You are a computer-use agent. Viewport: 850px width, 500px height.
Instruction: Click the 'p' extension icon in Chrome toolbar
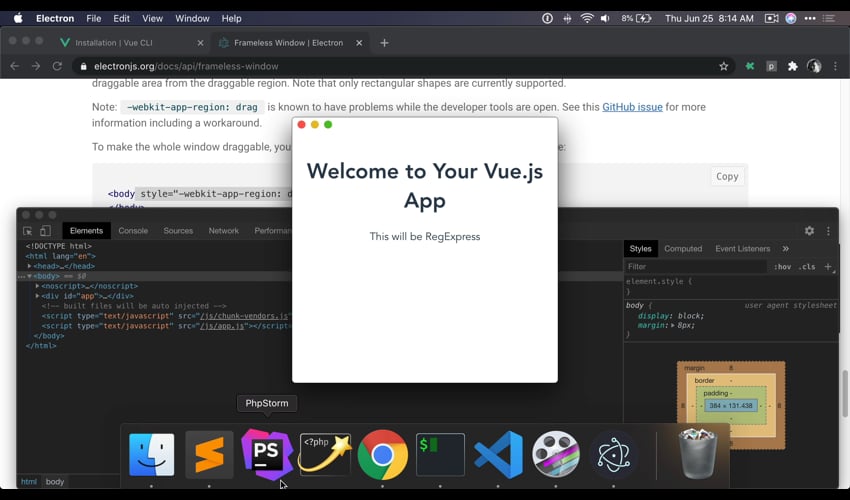(x=771, y=66)
